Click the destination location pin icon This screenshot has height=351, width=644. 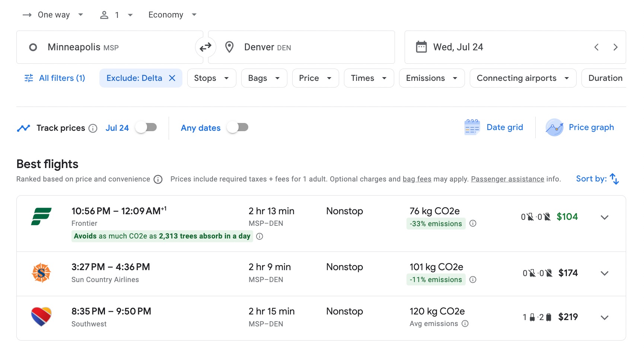point(229,47)
